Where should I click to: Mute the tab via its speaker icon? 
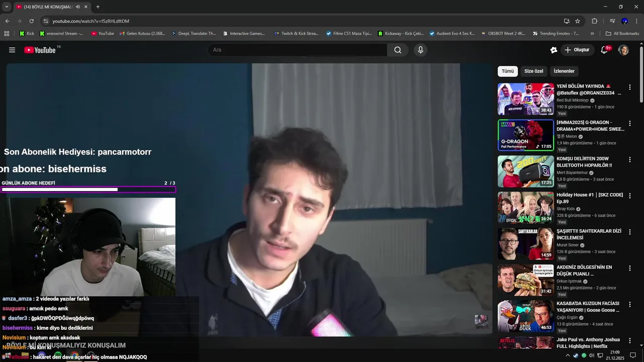click(x=77, y=7)
